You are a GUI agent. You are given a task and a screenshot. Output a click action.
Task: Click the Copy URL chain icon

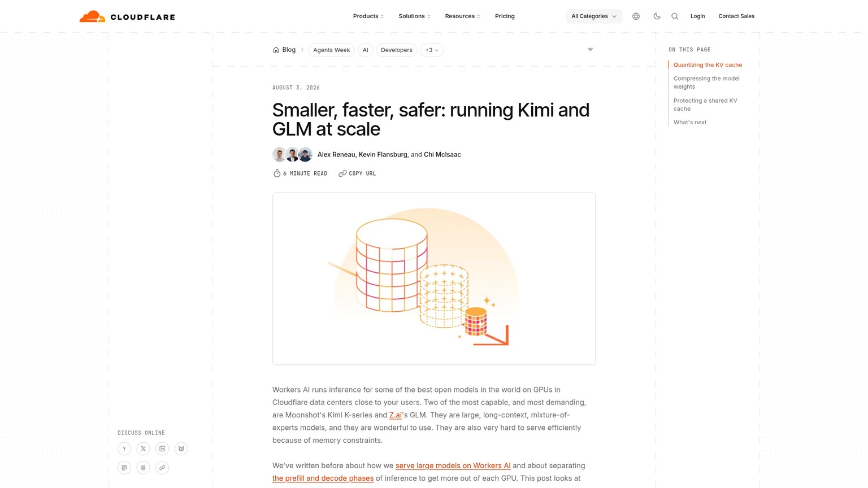342,173
